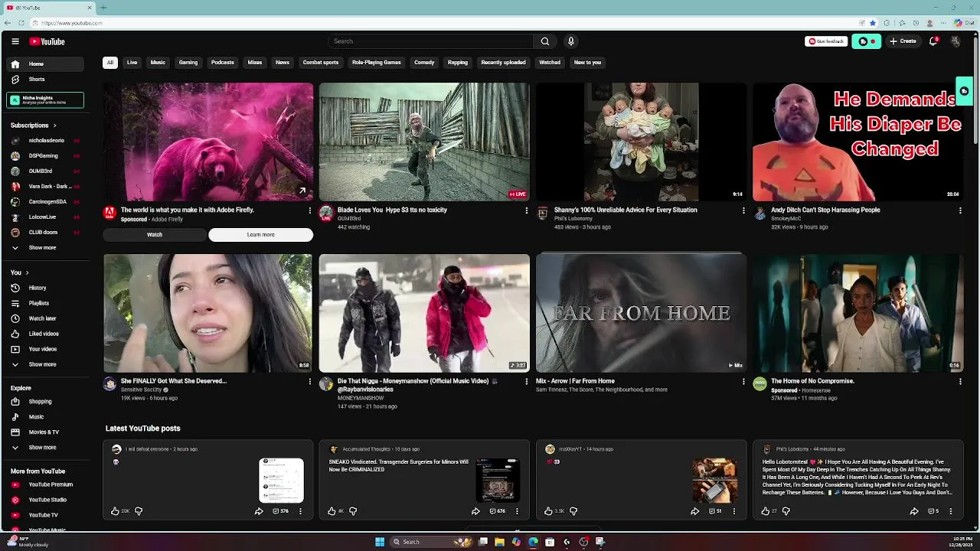Open options for Shanny's Unreliable Advice video

[743, 210]
